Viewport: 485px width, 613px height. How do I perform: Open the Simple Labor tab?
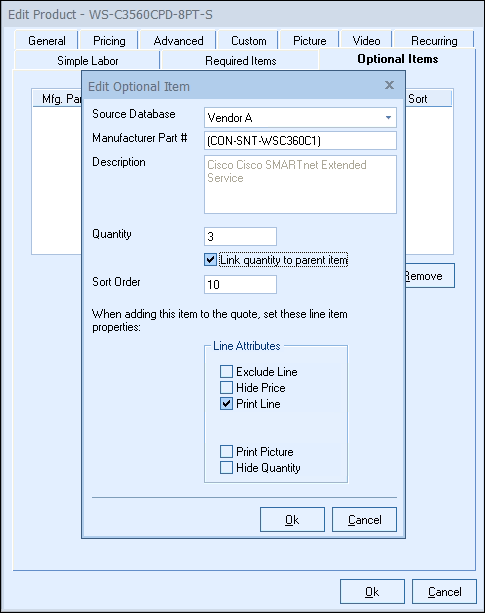[x=88, y=61]
